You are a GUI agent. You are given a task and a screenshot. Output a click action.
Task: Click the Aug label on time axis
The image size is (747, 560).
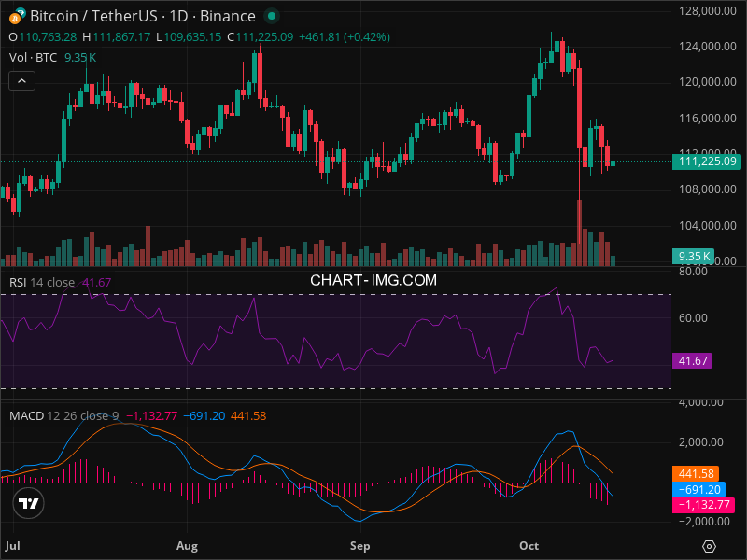pyautogui.click(x=188, y=544)
